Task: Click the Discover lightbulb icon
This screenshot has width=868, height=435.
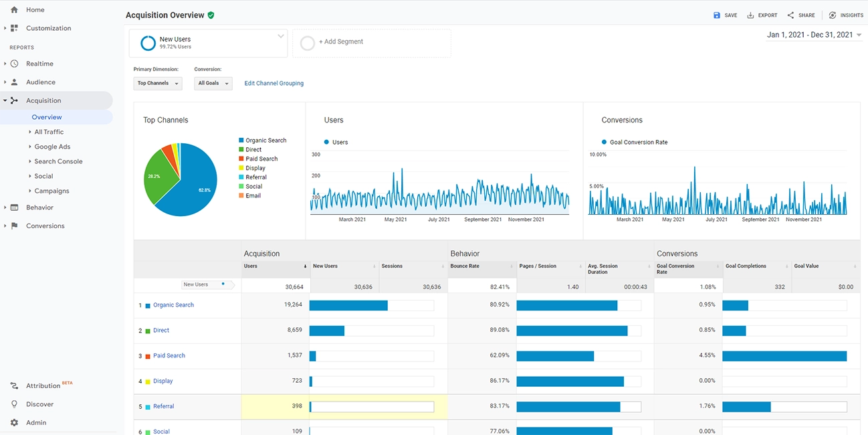Action: click(14, 404)
